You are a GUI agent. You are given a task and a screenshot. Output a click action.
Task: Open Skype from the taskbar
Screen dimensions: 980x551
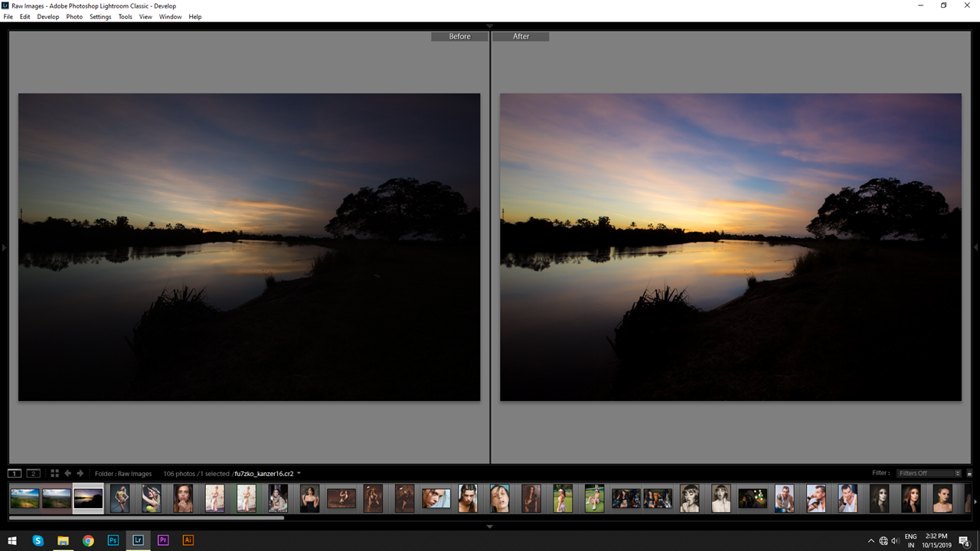pos(38,540)
